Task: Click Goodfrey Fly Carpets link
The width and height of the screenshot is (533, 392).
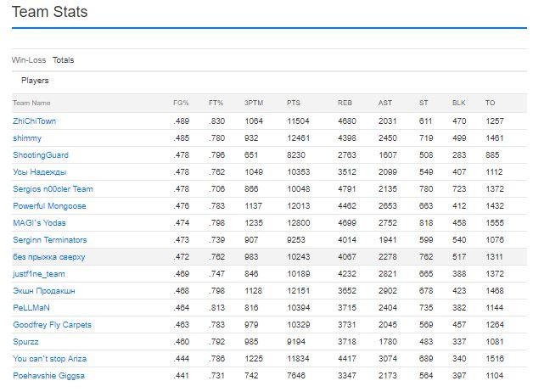Action: 53,325
